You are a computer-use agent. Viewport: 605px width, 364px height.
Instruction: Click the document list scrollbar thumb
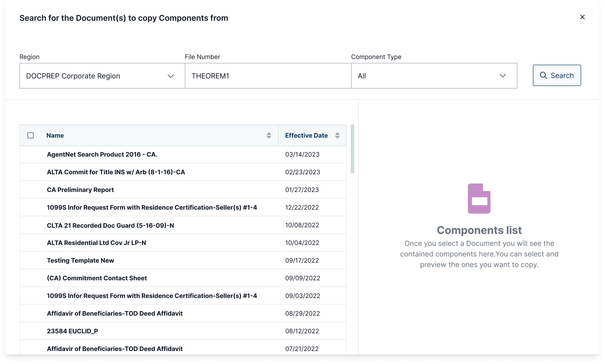click(352, 149)
